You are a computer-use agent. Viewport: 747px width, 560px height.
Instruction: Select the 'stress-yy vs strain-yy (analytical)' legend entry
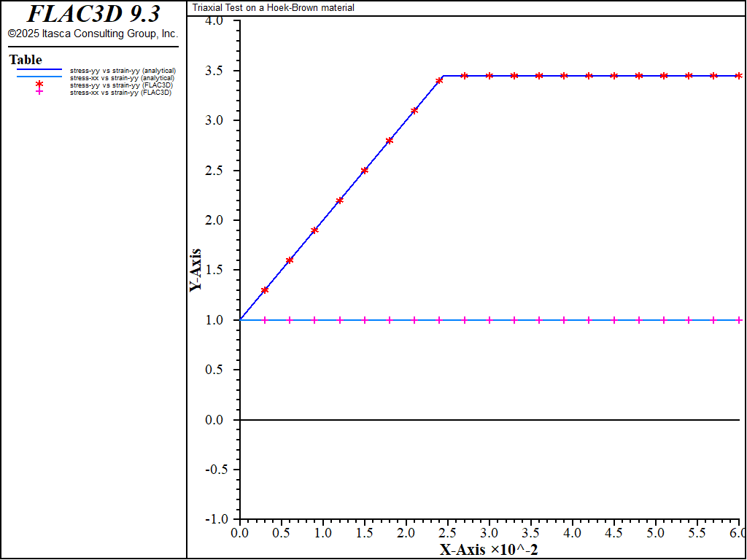123,71
